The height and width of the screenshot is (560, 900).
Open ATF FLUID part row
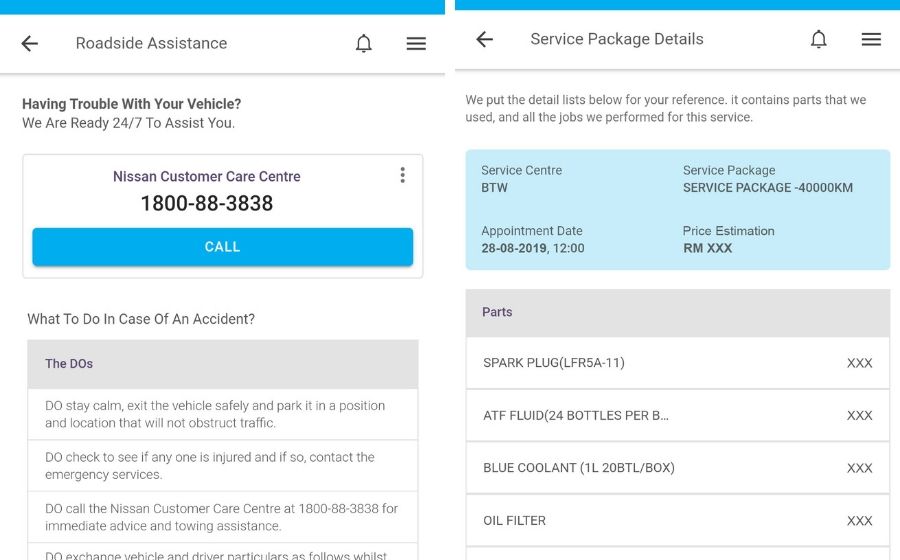click(677, 415)
